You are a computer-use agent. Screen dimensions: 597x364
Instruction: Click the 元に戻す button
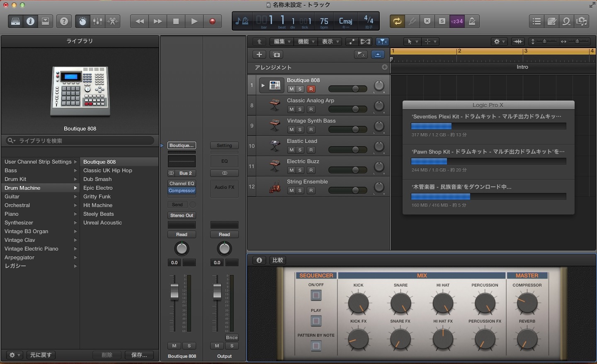click(41, 355)
